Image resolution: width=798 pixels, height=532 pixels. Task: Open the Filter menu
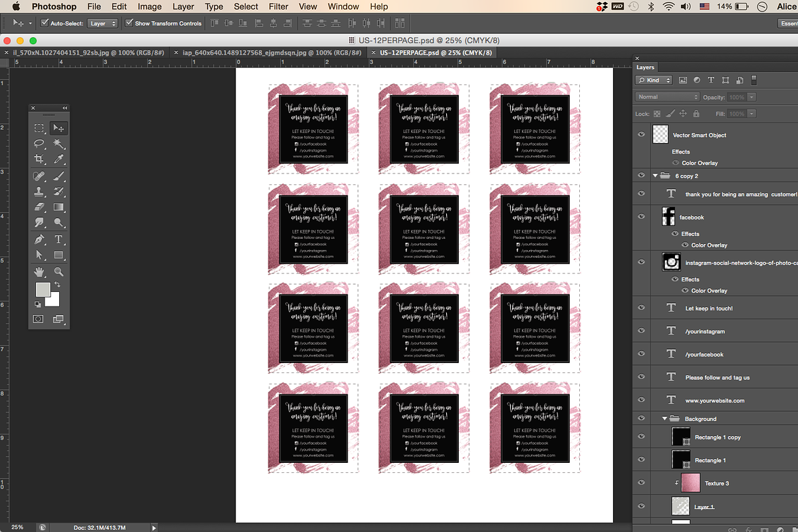[279, 7]
